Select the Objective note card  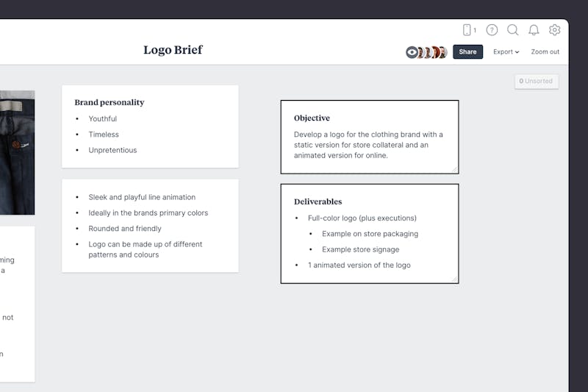[x=369, y=137]
